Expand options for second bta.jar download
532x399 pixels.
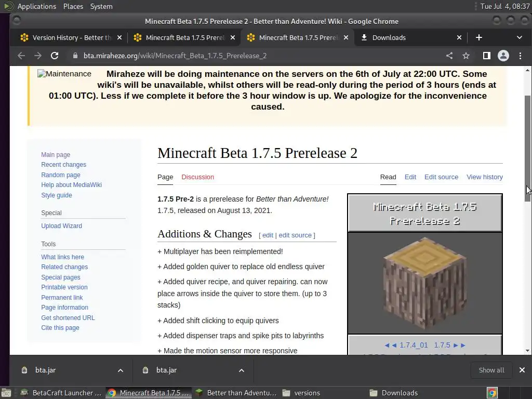click(x=242, y=370)
